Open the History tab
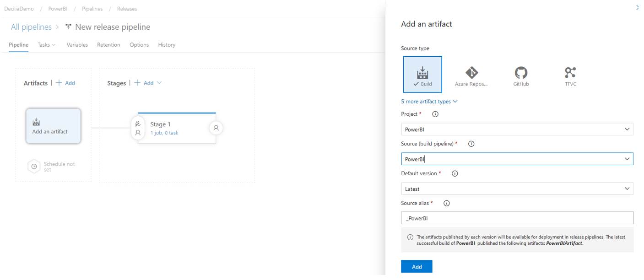 pos(167,45)
